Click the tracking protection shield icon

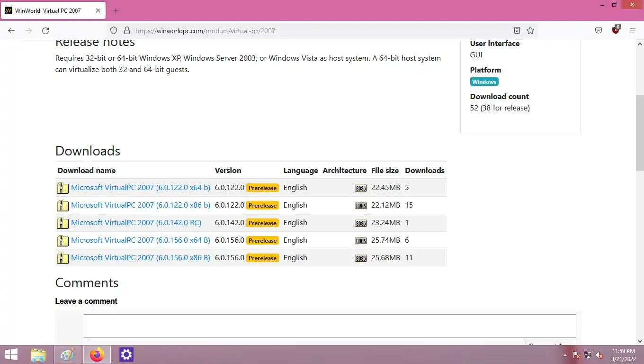[x=114, y=30]
